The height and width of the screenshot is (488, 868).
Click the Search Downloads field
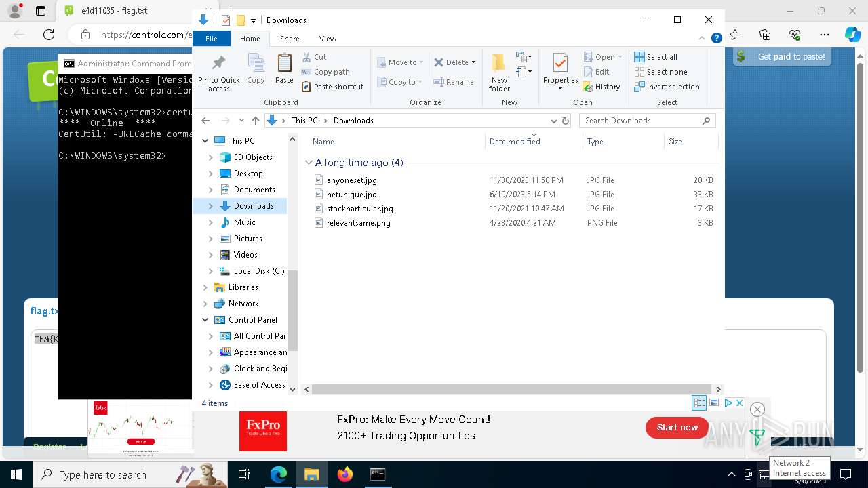click(x=648, y=121)
